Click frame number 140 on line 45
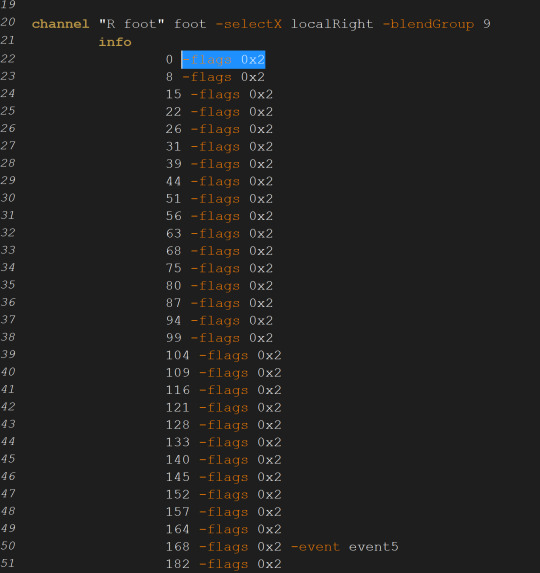This screenshot has width=540, height=573. [x=178, y=459]
